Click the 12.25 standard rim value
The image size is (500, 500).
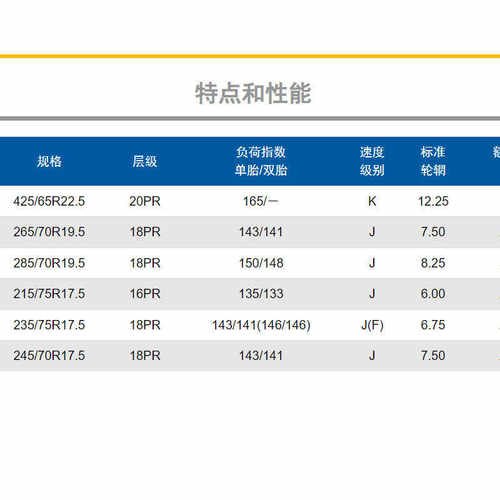433,201
